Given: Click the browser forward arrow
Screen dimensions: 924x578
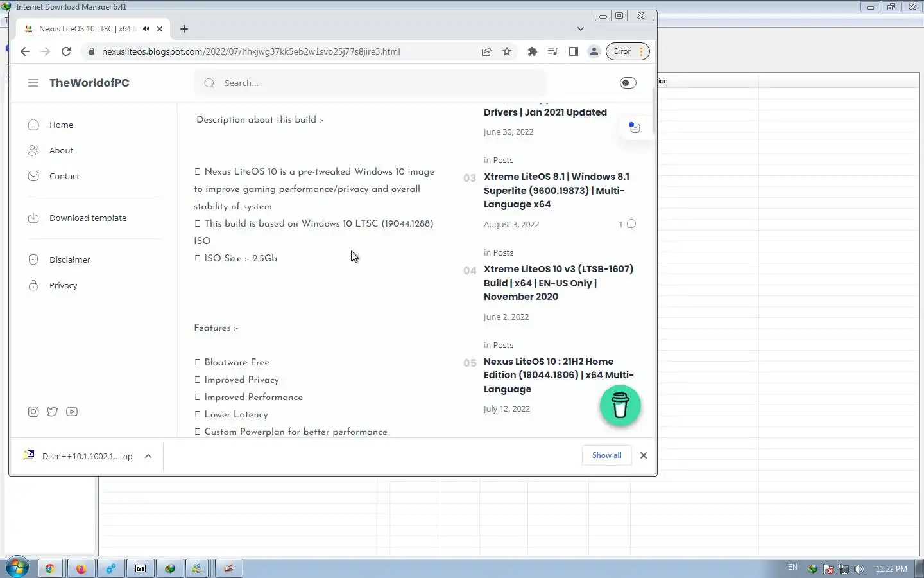Looking at the screenshot, I should pos(46,51).
